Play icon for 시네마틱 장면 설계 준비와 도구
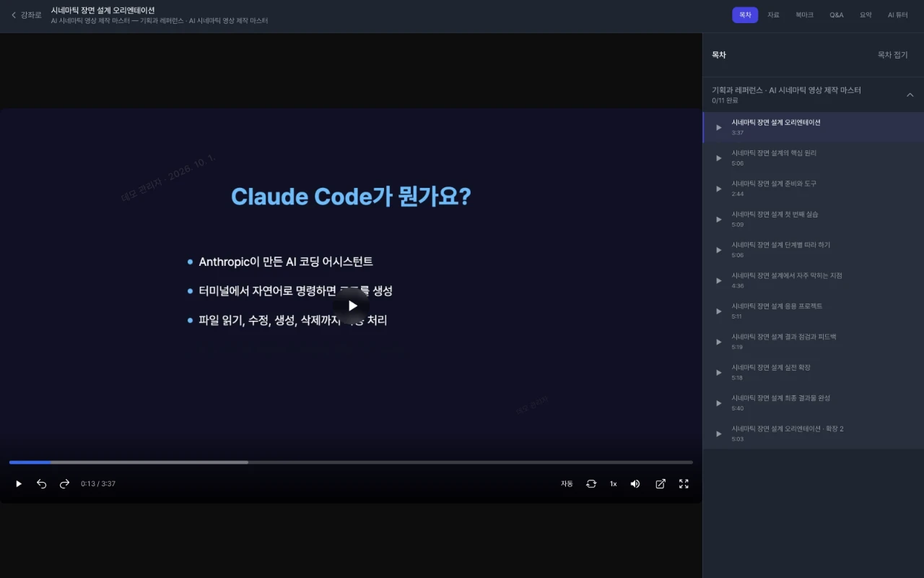The height and width of the screenshot is (578, 924). click(x=718, y=189)
